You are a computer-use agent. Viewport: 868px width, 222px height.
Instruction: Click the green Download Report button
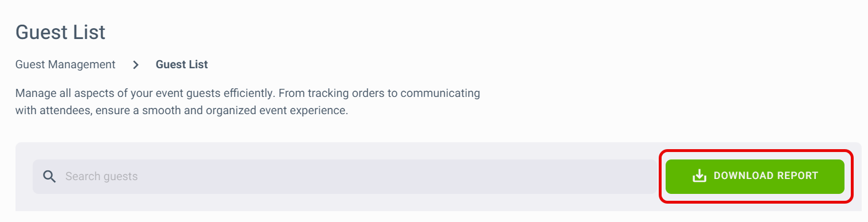[755, 176]
